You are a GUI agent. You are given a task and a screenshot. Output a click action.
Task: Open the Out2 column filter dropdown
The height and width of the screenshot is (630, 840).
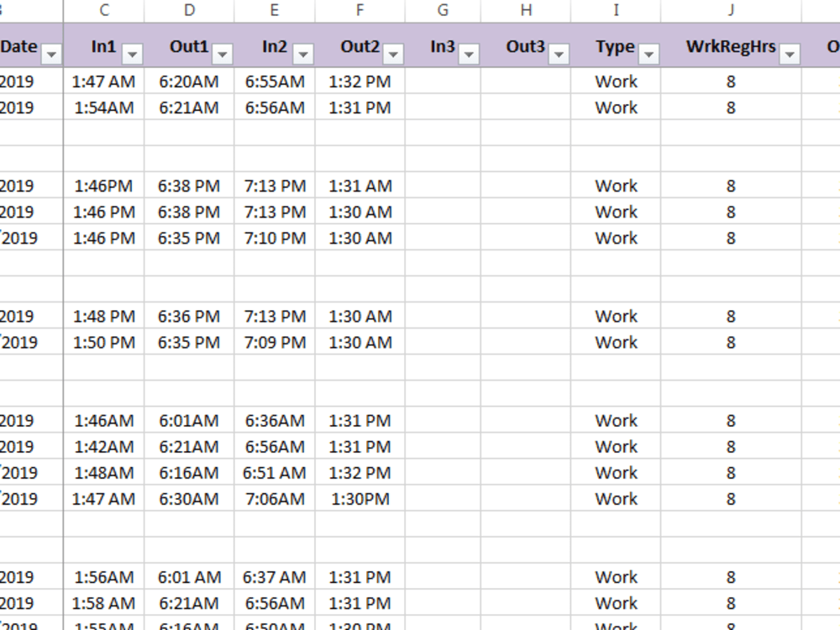tap(393, 54)
